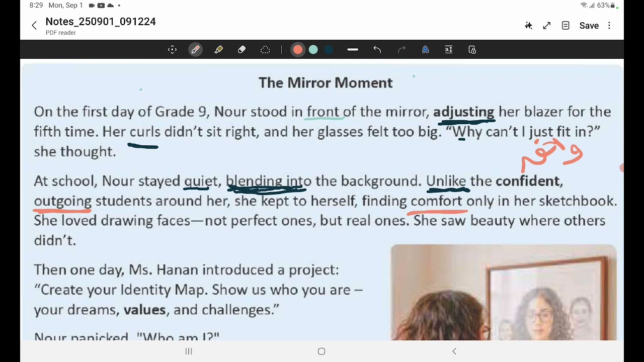This screenshot has width=644, height=362.
Task: Tap the Notes_250901_091224 file title
Action: [101, 22]
